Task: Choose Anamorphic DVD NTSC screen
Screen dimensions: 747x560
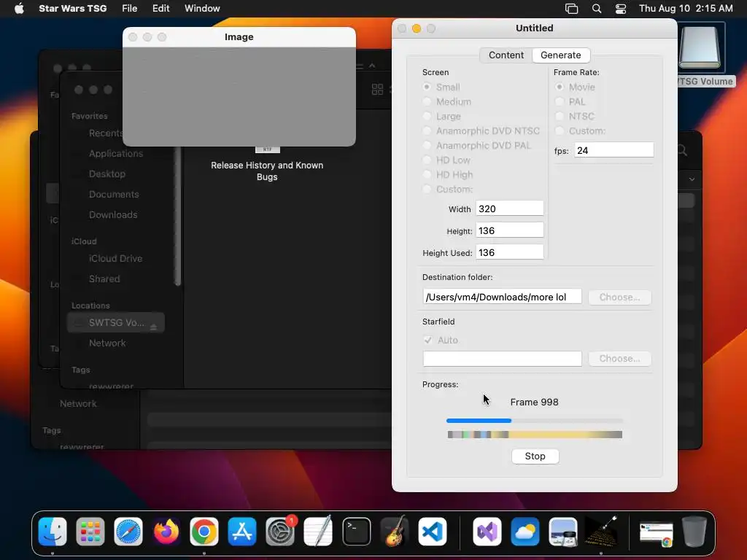Action: click(427, 131)
